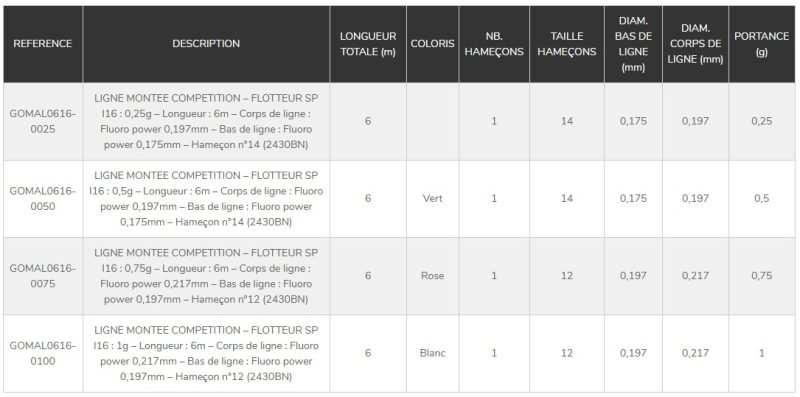Click reference GOMAL0616-0100
Image resolution: width=800 pixels, height=397 pixels.
43,353
